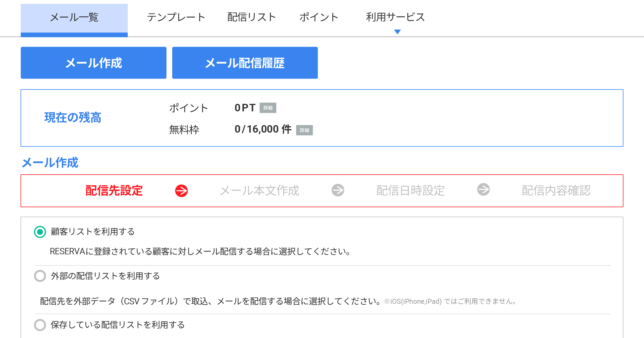Click the 配信内容確認 step label
644x338 pixels.
tap(556, 191)
